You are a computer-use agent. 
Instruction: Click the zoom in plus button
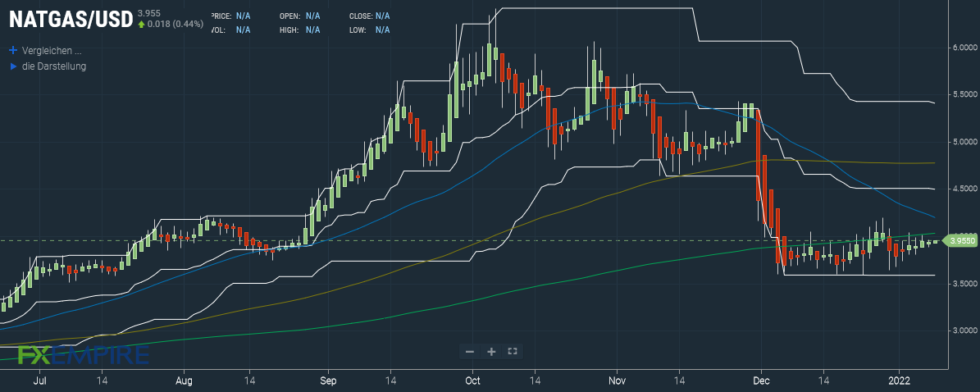tap(491, 351)
